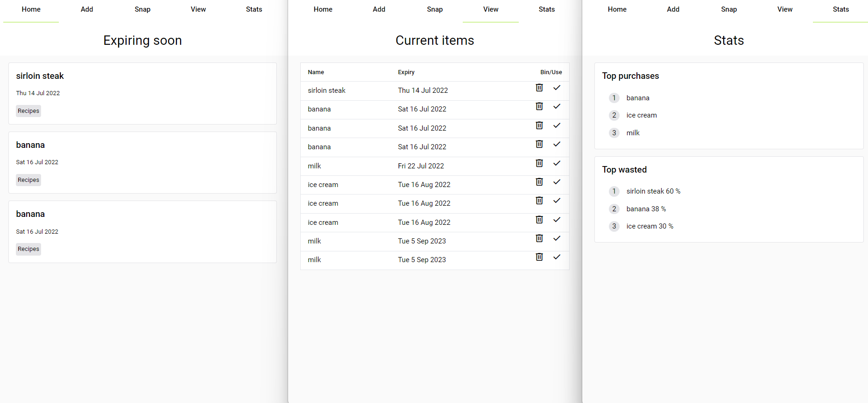Click 'ice cream 30 %' in Top wasted
Image resolution: width=868 pixels, height=403 pixels.
(650, 226)
